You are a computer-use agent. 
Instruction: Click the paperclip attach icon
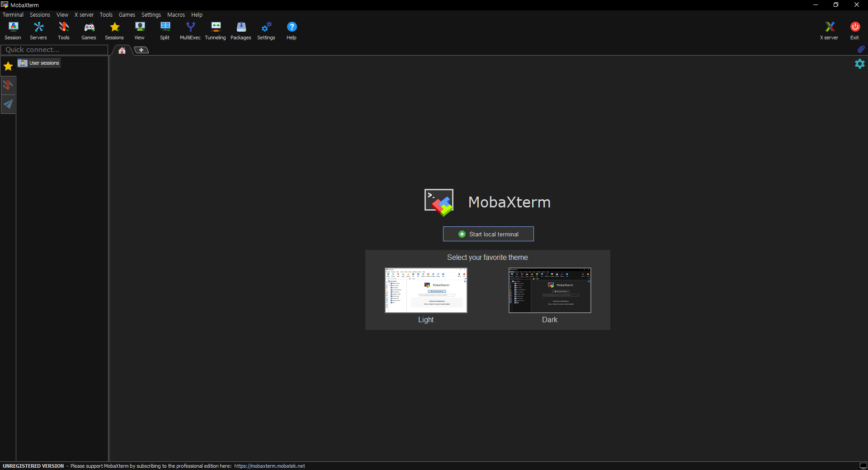pyautogui.click(x=861, y=49)
